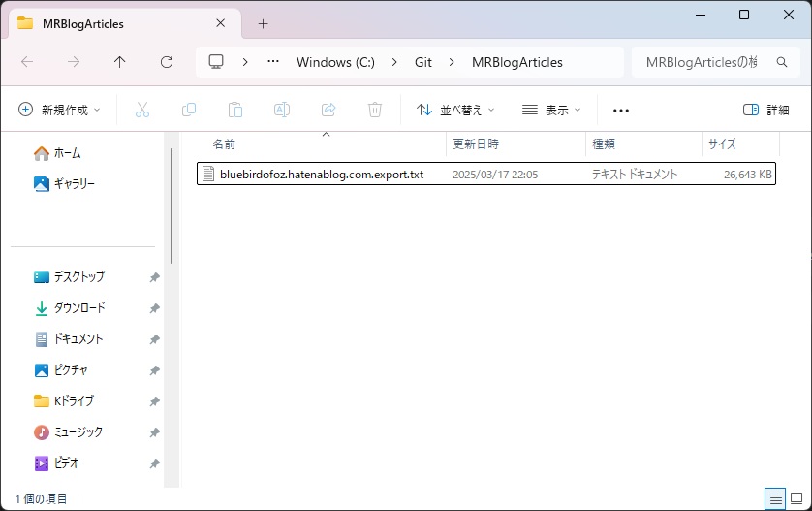Click the Share toolbar icon
The width and height of the screenshot is (812, 511).
click(x=328, y=110)
